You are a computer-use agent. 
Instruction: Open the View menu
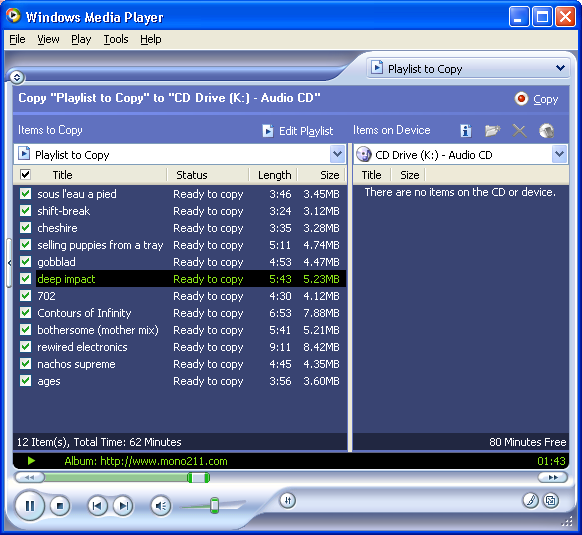(x=48, y=39)
